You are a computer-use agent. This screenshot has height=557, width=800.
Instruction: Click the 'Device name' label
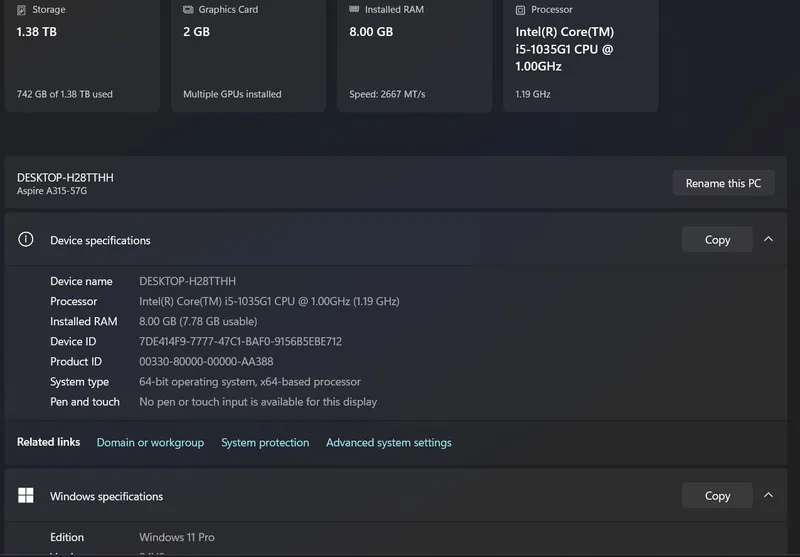81,282
